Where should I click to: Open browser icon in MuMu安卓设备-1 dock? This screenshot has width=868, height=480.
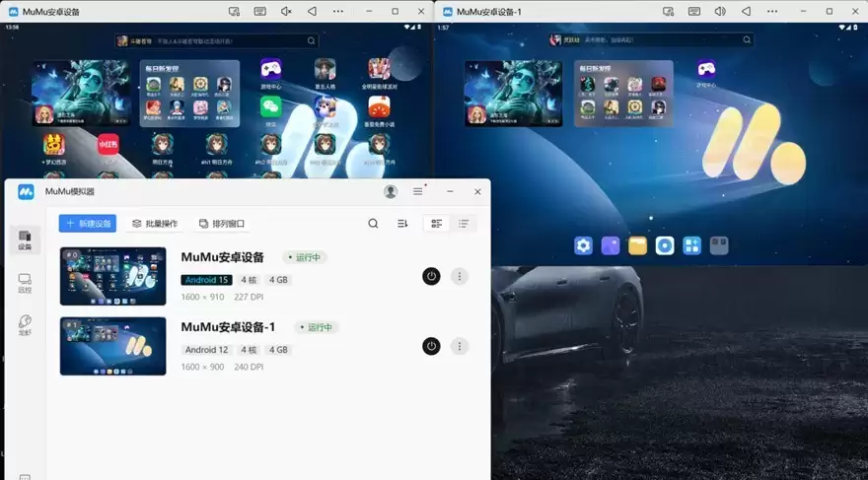pyautogui.click(x=665, y=245)
